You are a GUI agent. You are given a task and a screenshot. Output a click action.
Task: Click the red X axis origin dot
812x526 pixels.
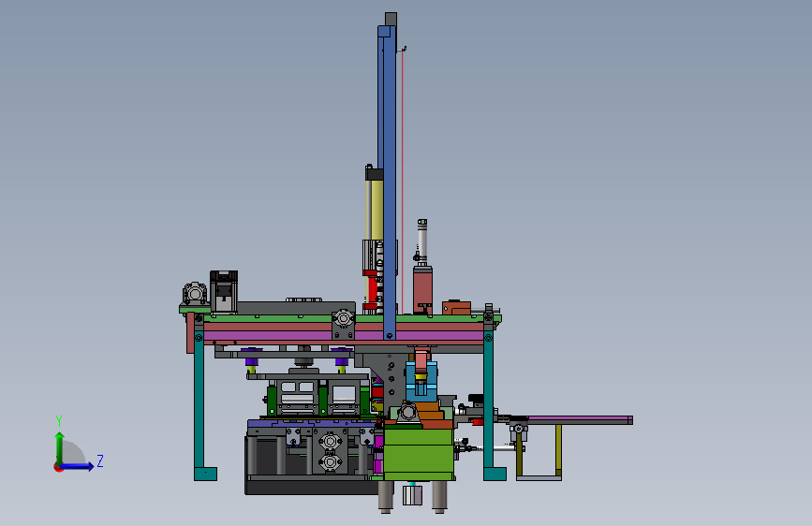58,467
